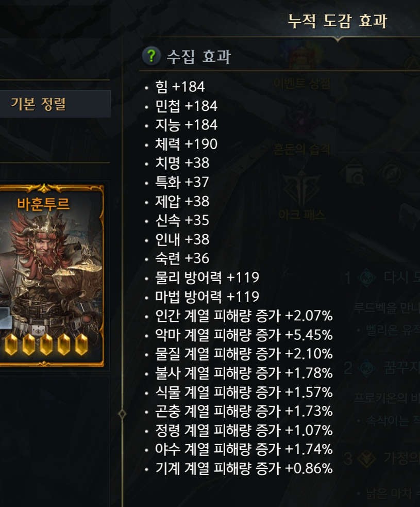420x507 pixels.
Task: Select the 누적 도감 효과 tab
Action: pyautogui.click(x=338, y=21)
